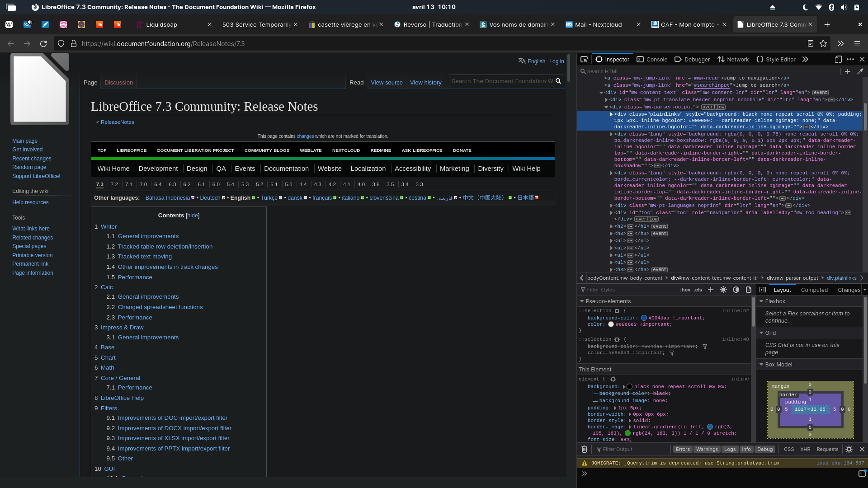Click the eyedropper color picker icon
Viewport: 868px width, 488px height.
click(860, 71)
